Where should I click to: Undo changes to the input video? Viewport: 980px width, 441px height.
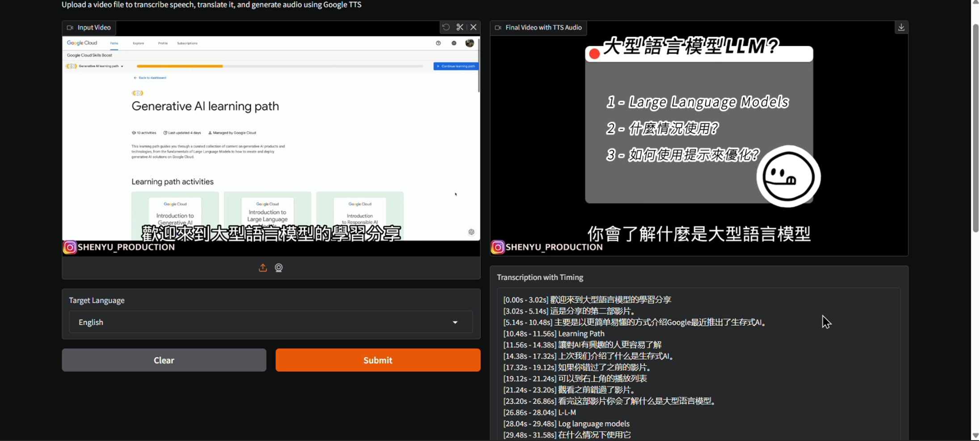446,27
